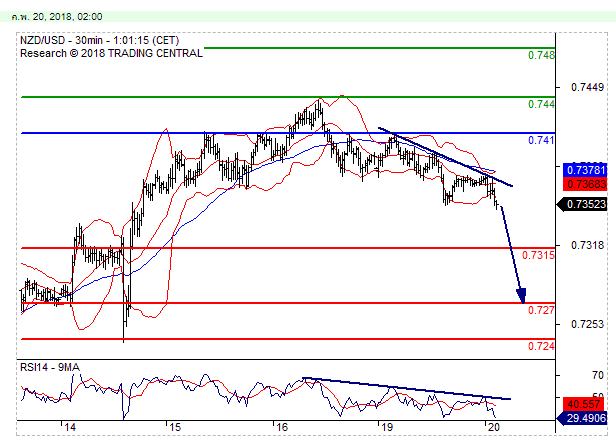Select the 0.7449 price axis value
This screenshot has height=445, width=616.
(x=587, y=87)
